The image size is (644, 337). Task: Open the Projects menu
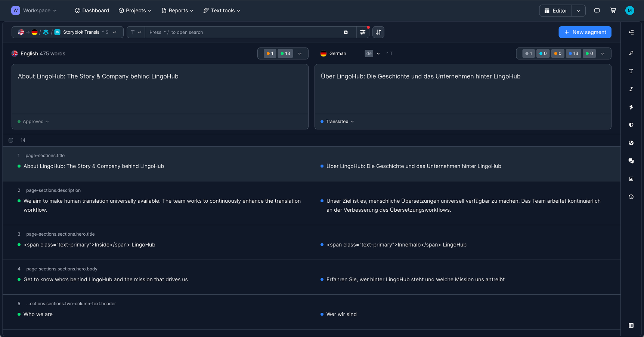tap(135, 10)
